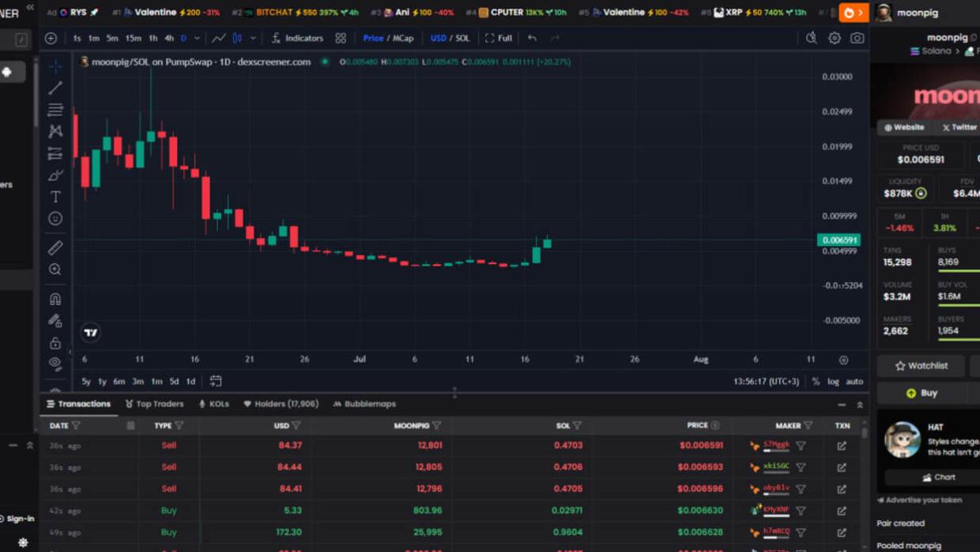The width and height of the screenshot is (980, 552).
Task: Filter transactions by DATE column
Action: tap(76, 425)
